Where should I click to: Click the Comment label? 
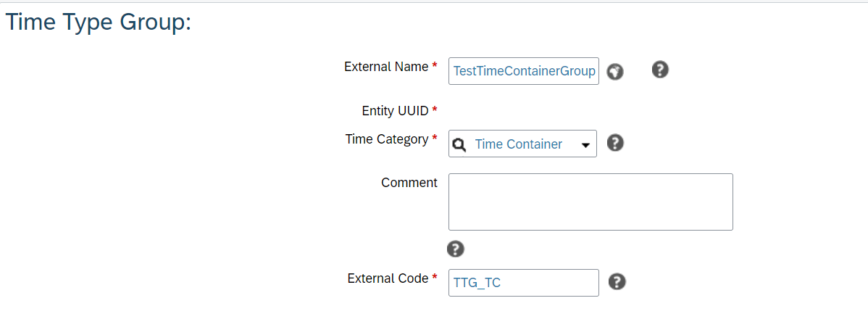pyautogui.click(x=409, y=183)
